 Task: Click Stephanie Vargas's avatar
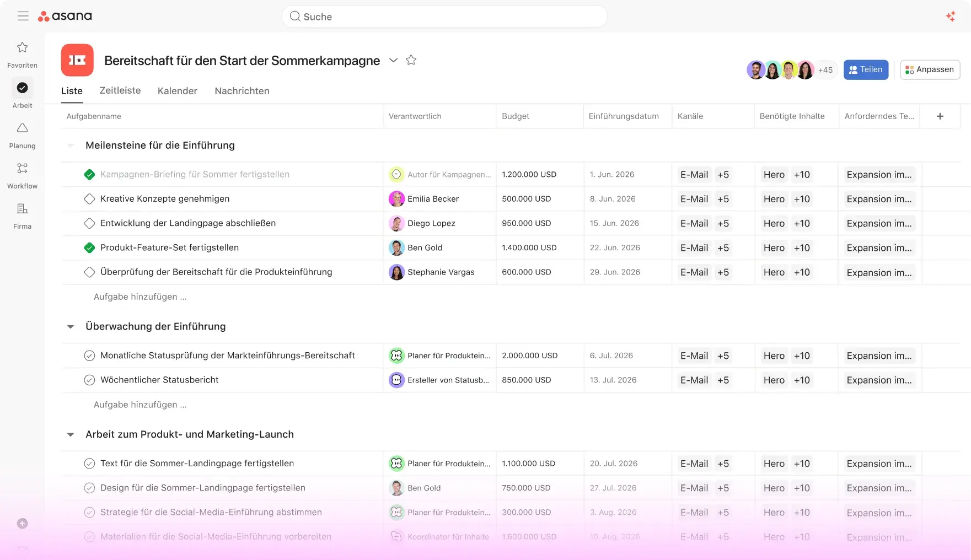click(396, 272)
